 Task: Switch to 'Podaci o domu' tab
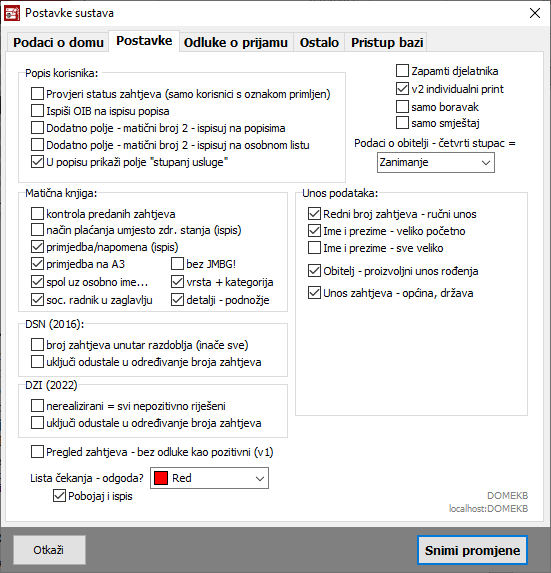point(58,42)
